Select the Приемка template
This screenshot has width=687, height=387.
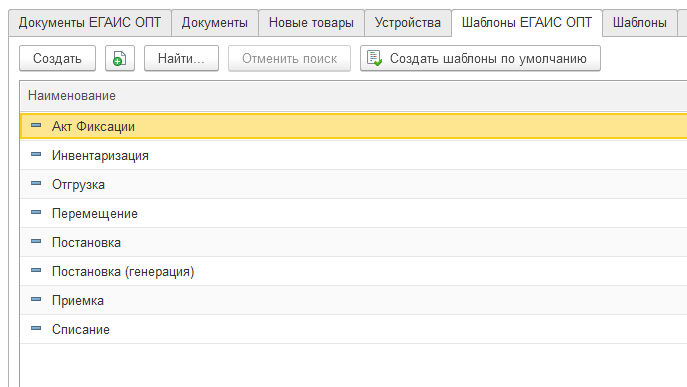[78, 300]
